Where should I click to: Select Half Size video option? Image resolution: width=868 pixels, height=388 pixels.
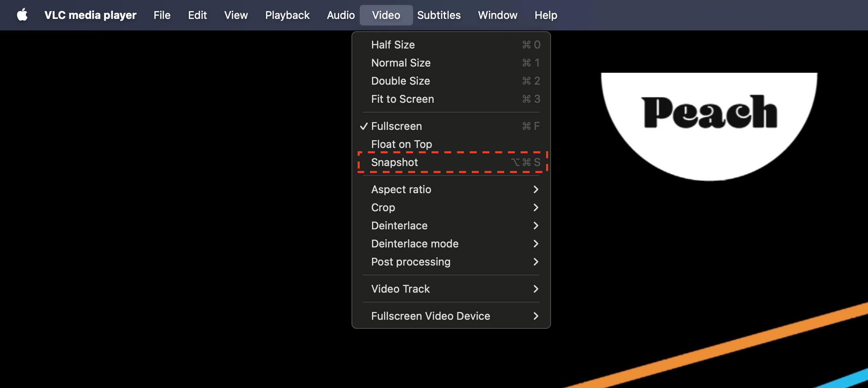coord(393,45)
